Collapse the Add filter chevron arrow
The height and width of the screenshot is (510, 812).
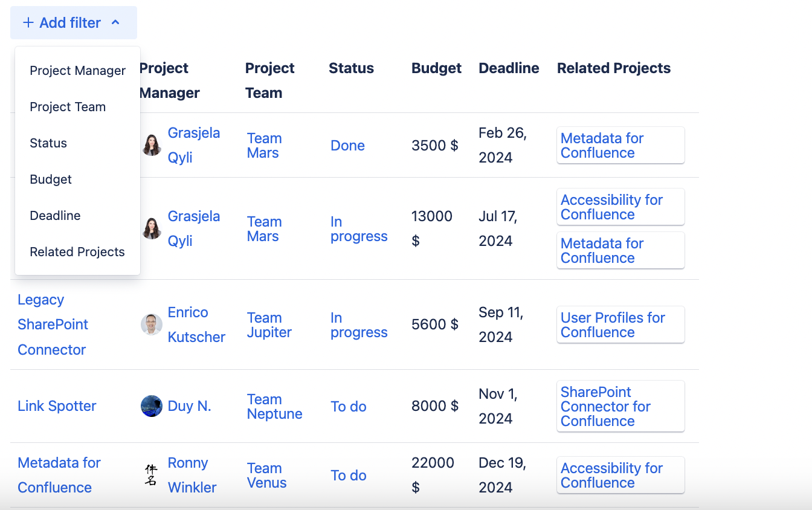click(115, 23)
